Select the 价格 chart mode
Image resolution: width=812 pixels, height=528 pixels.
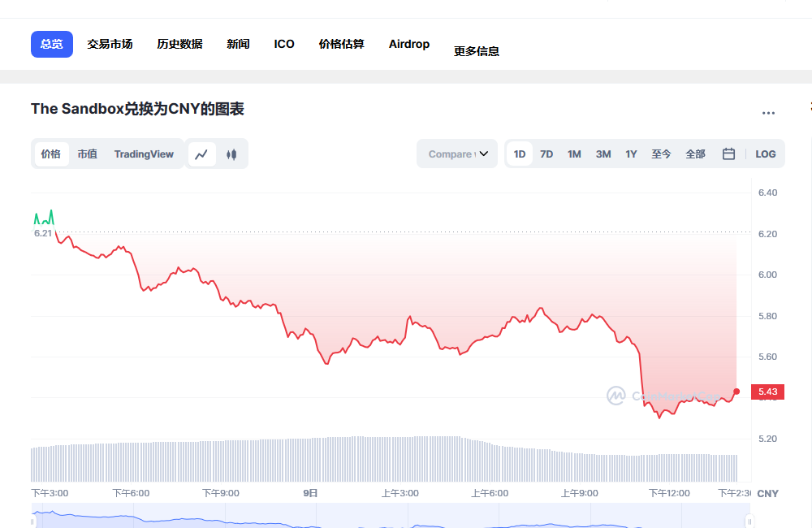tap(51, 154)
